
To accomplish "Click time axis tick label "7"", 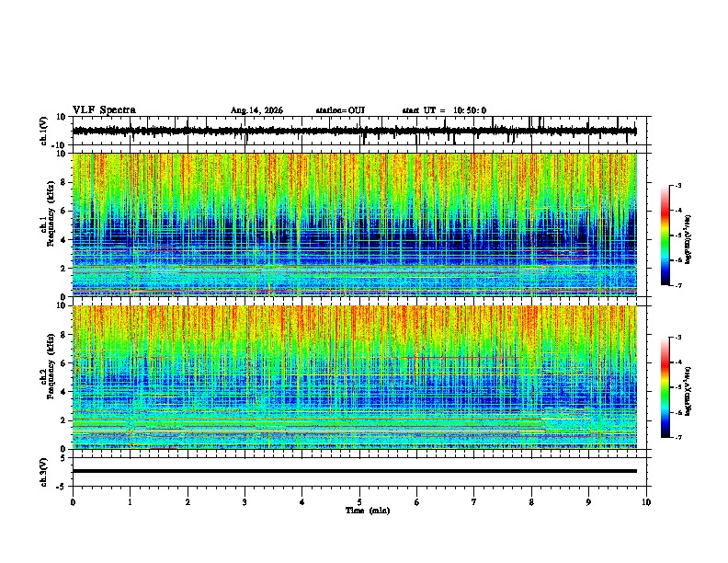I will click(x=474, y=502).
